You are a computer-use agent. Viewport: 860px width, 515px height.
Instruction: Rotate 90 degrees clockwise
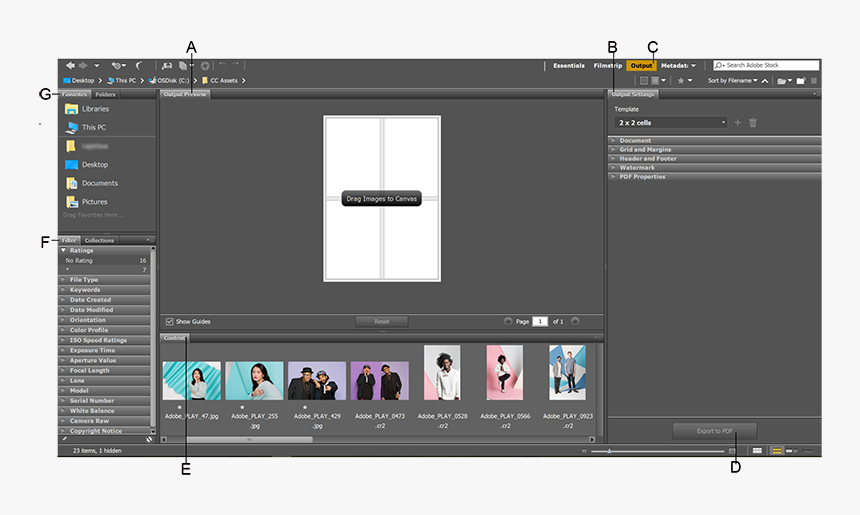click(235, 65)
